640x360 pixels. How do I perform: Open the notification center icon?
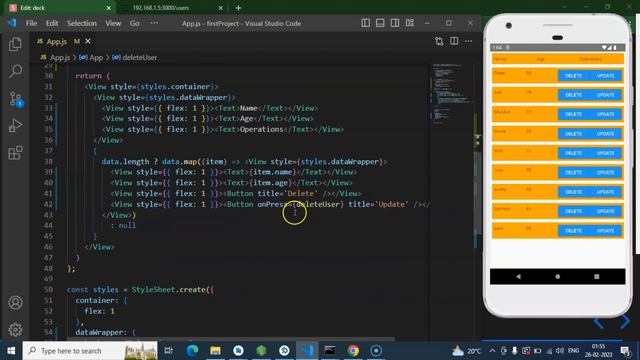[625, 351]
